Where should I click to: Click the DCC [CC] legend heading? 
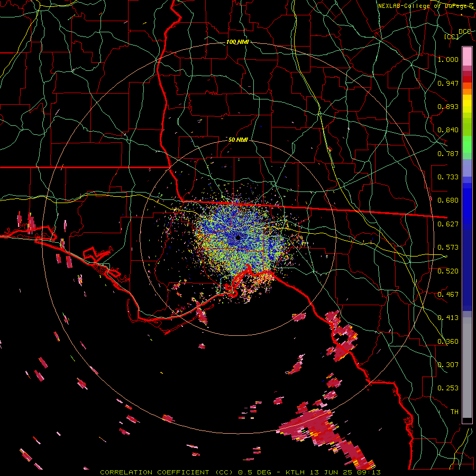point(457,34)
